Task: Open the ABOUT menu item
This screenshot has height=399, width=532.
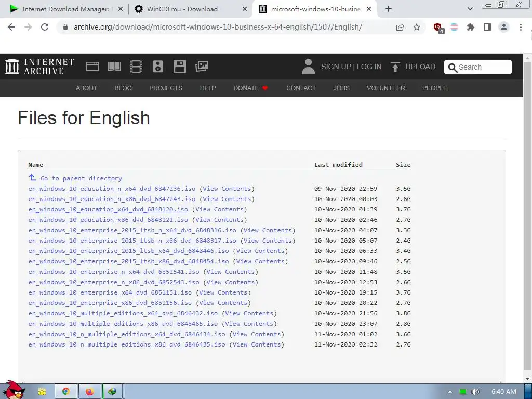Action: point(86,88)
